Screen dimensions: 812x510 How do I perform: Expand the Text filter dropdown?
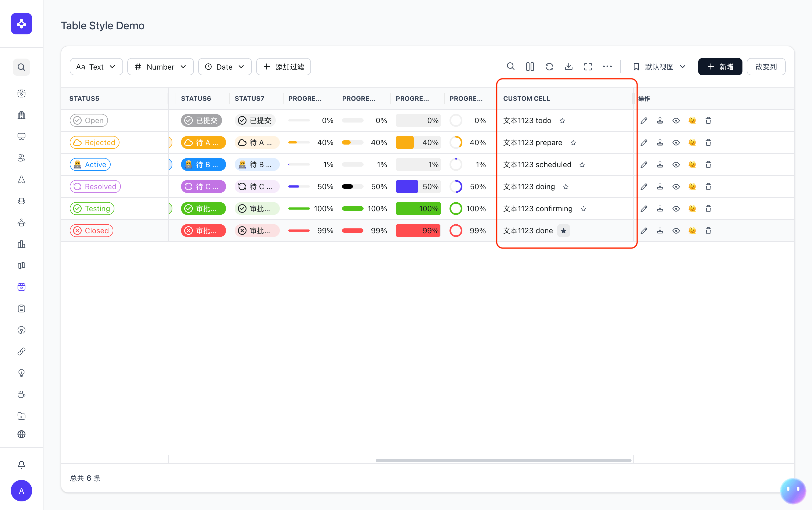click(96, 67)
